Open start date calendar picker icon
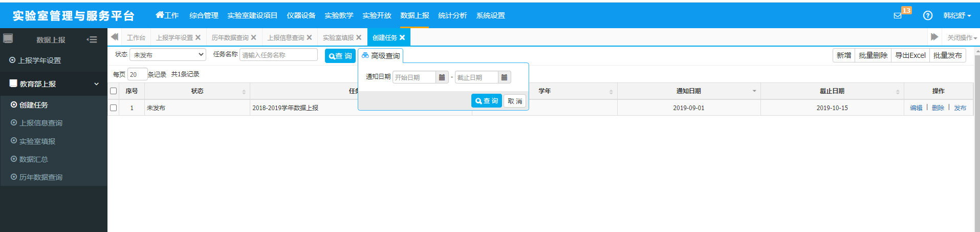This screenshot has width=980, height=232. [x=442, y=77]
